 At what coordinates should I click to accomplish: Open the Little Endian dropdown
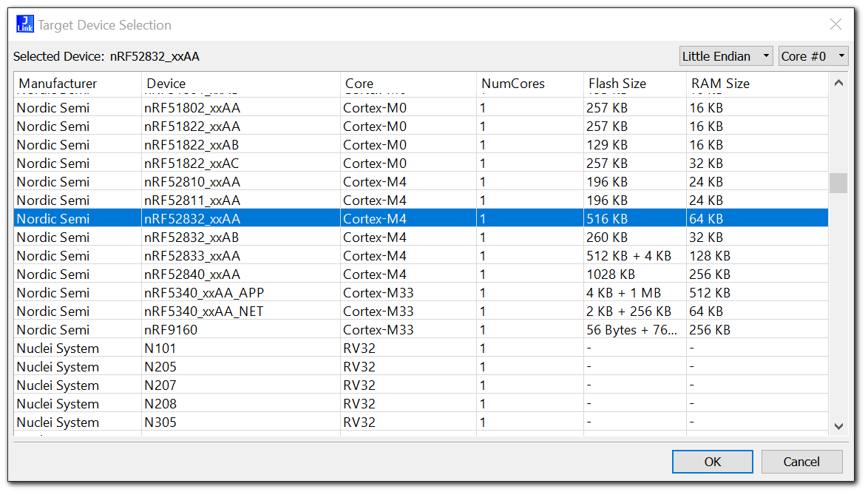click(x=726, y=56)
